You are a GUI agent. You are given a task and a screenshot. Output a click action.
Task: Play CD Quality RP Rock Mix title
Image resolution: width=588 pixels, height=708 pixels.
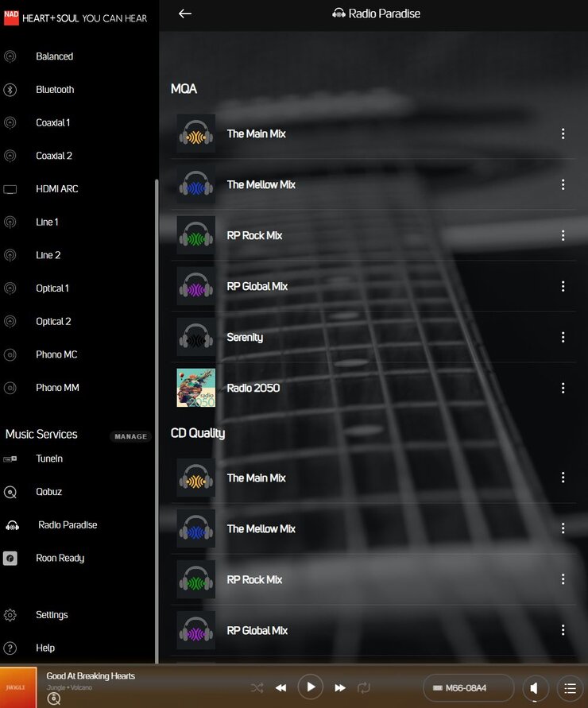click(254, 580)
